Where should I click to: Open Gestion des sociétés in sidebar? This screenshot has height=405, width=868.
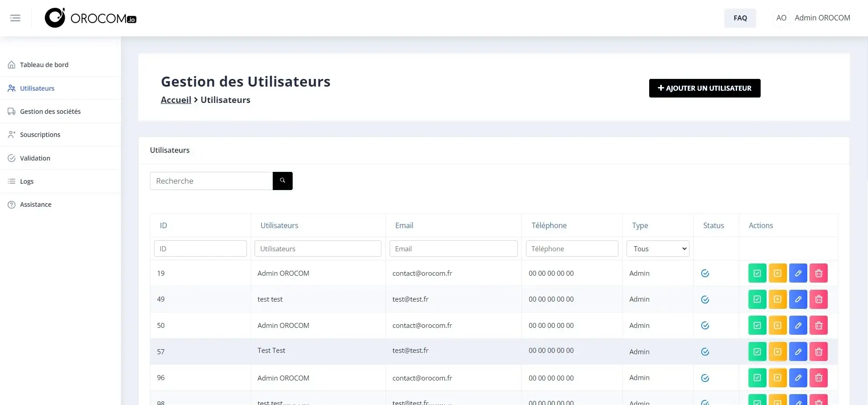pyautogui.click(x=50, y=112)
